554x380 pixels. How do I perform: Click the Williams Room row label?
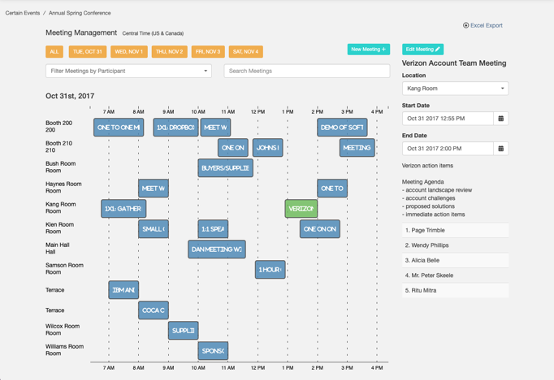tap(65, 350)
